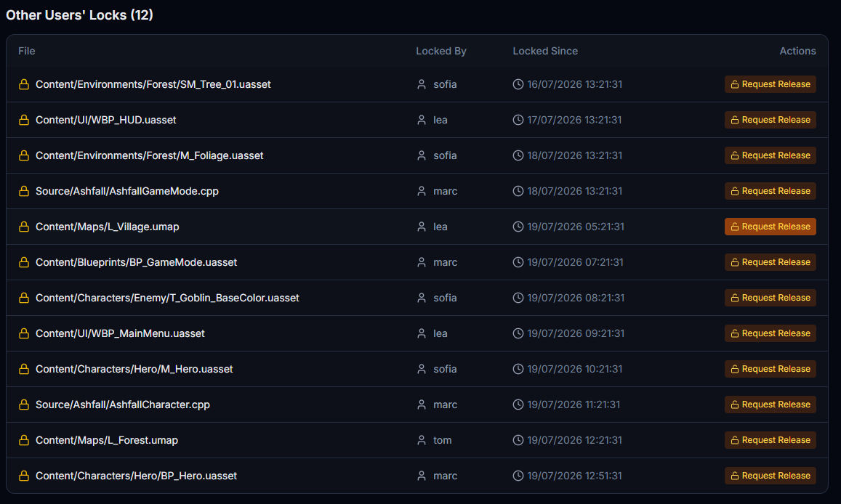
Task: Click clock icon beside 16/07/2026 13:21:31
Action: (518, 84)
